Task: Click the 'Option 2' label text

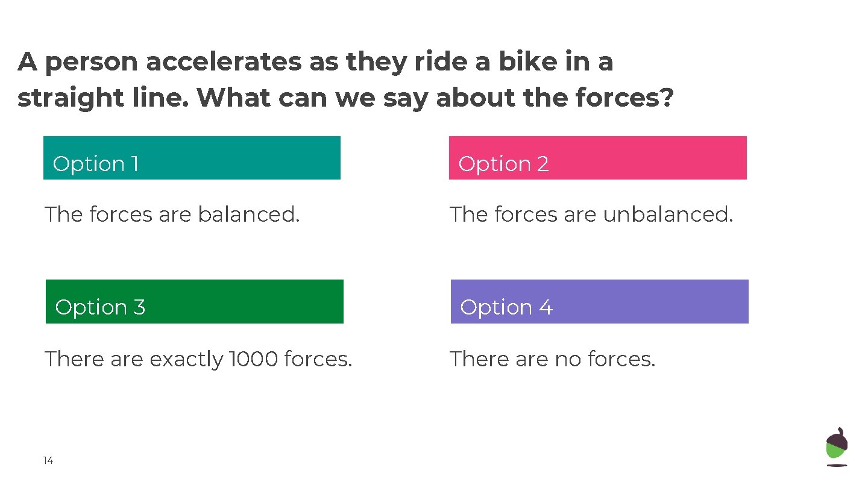Action: [503, 164]
